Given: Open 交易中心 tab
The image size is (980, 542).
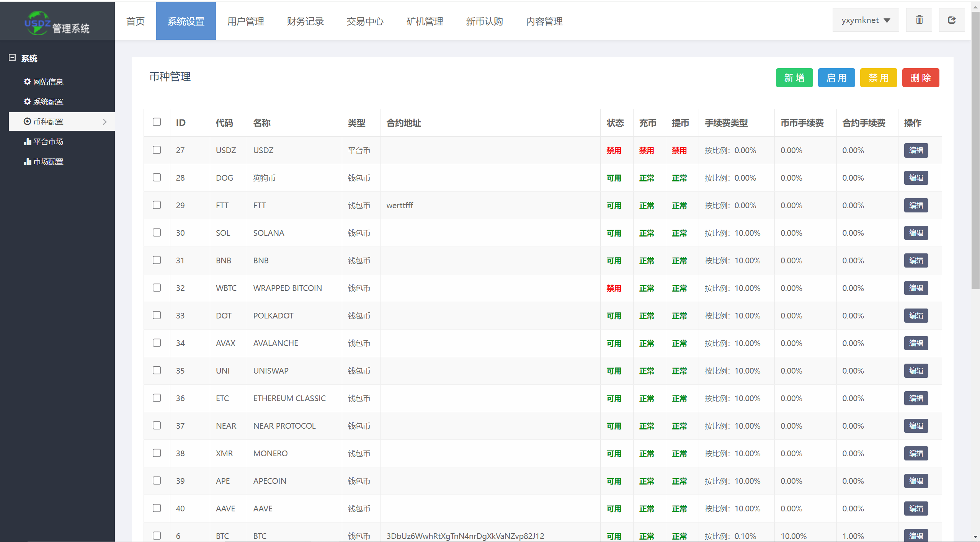Looking at the screenshot, I should [x=365, y=21].
